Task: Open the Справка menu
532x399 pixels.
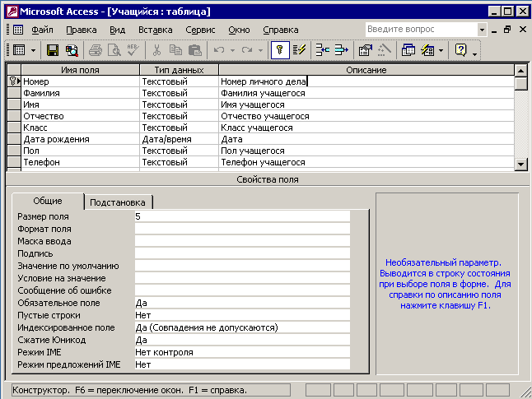Action: 281,30
